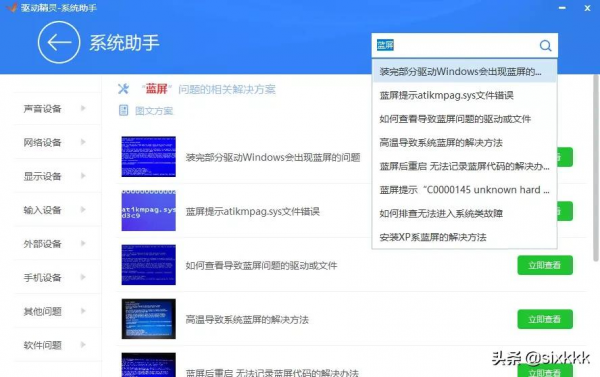
Task: Select suggestion 安装XP系蓝屏的解决方法
Action: (x=464, y=237)
